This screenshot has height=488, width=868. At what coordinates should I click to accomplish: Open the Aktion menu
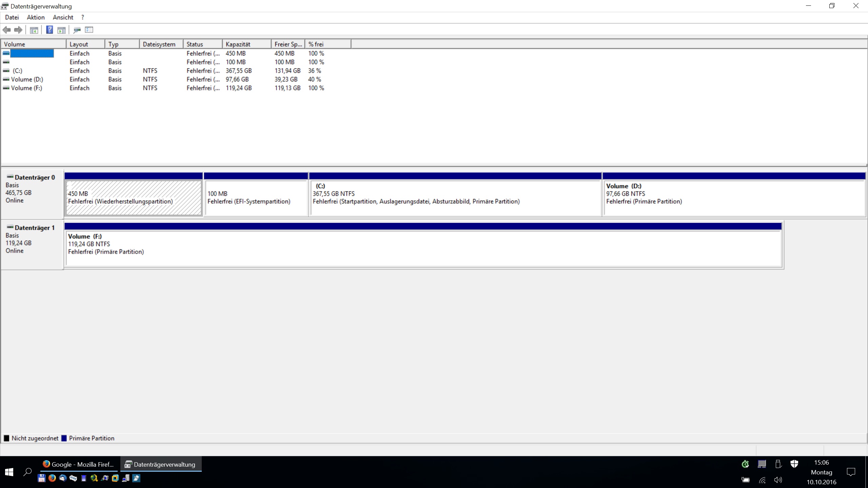pos(36,17)
